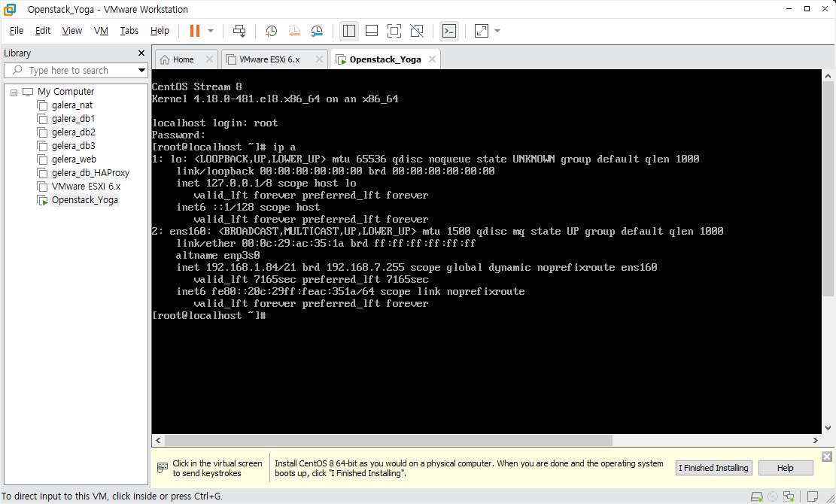The width and height of the screenshot is (836, 504).
Task: Close the VMware ESXi 6.x tab
Action: (x=319, y=59)
